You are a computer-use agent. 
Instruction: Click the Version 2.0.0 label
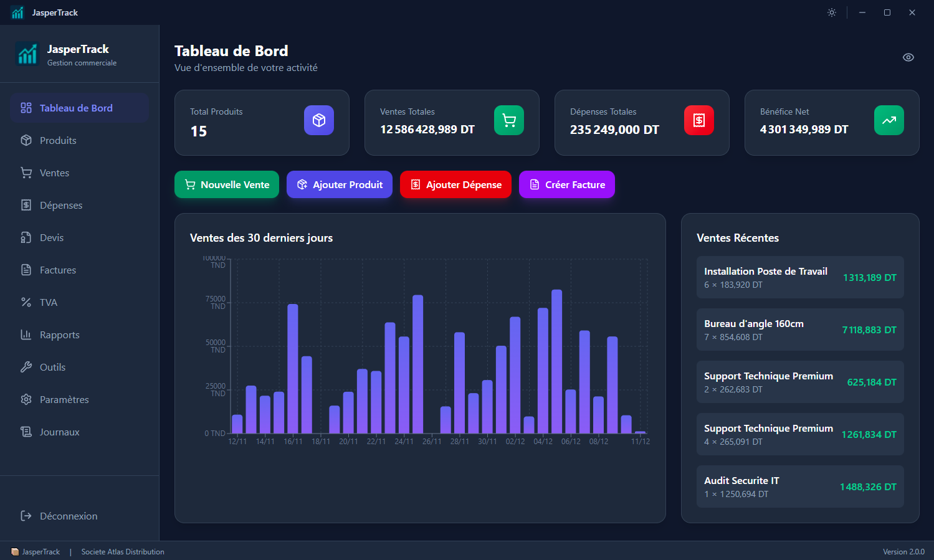coord(903,552)
